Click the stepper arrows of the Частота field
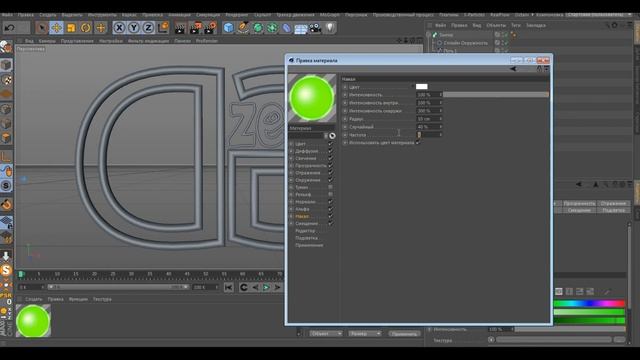640x360 pixels. point(441,135)
